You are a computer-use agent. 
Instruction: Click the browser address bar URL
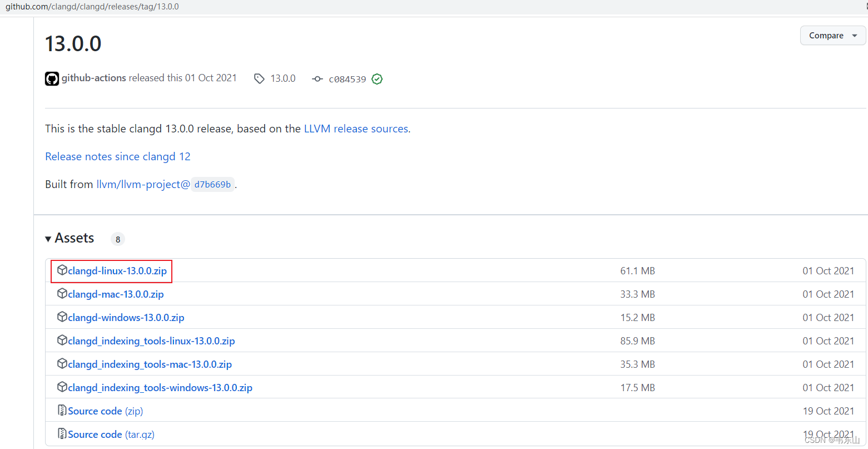point(92,7)
